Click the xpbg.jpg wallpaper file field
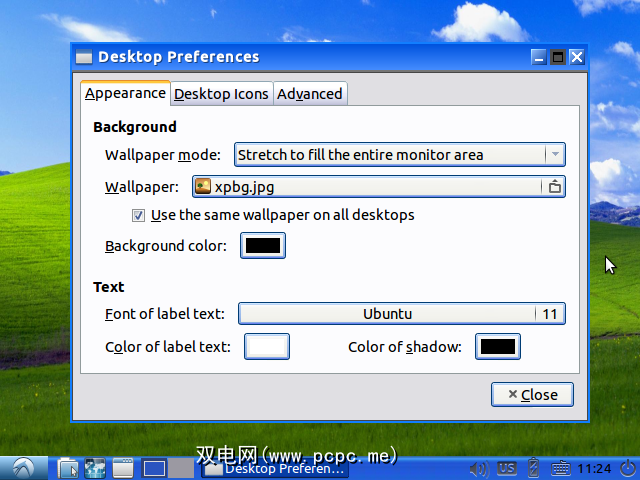Screen dimensions: 640x480 click(379, 187)
